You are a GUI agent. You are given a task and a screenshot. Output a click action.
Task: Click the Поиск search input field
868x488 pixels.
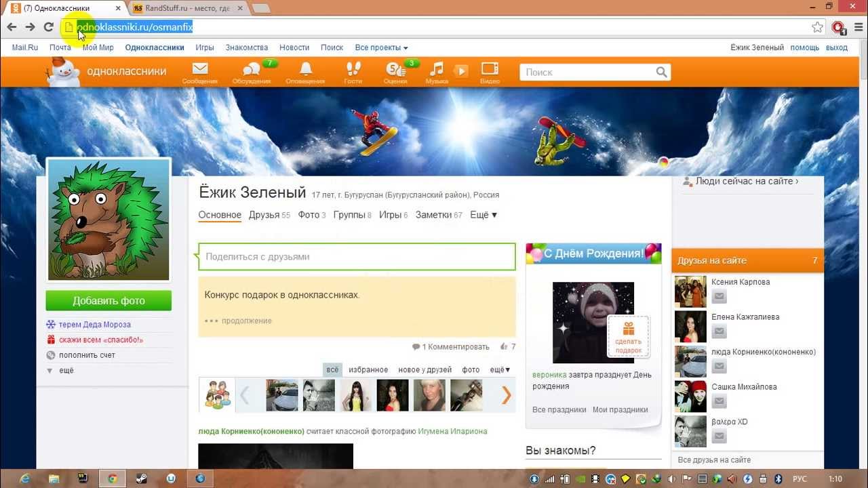pyautogui.click(x=587, y=73)
